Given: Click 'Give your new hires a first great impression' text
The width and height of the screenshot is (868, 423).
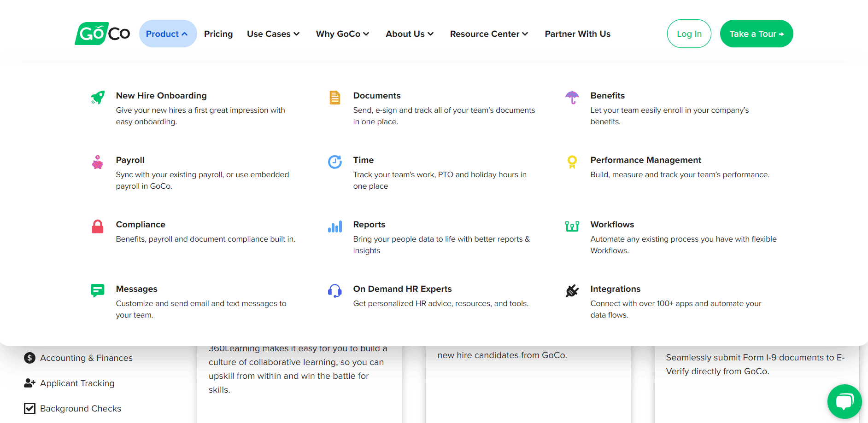Looking at the screenshot, I should point(200,116).
